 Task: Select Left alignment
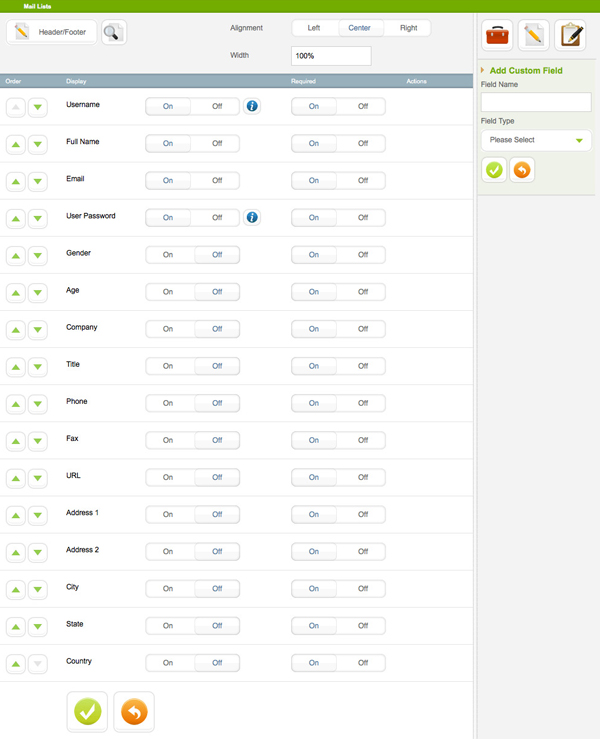point(314,28)
